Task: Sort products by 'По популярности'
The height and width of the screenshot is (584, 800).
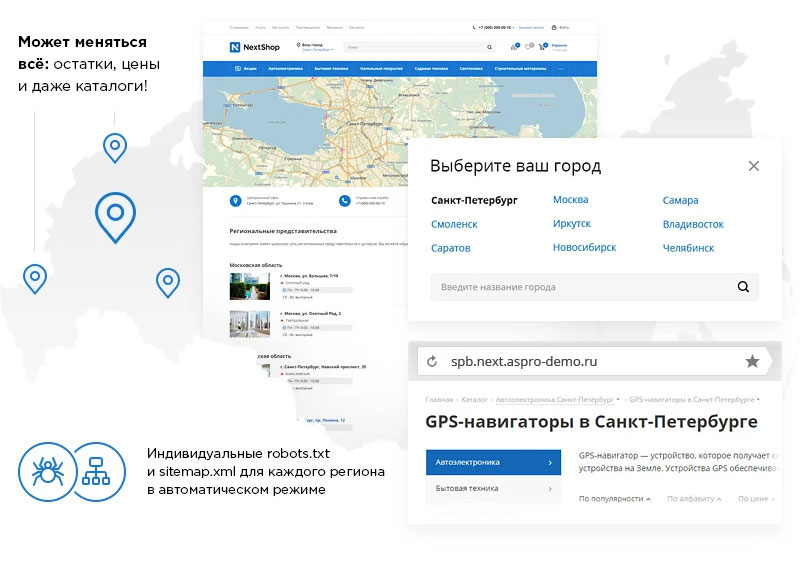Action: 614,498
